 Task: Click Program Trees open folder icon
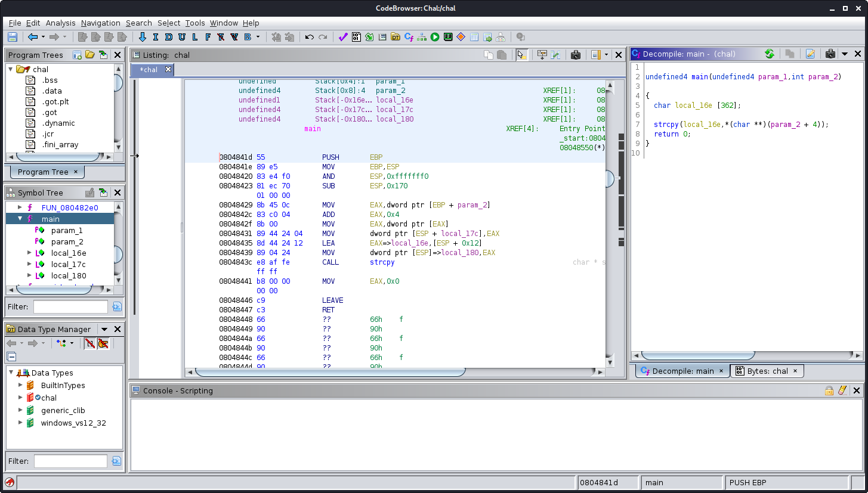pos(90,55)
